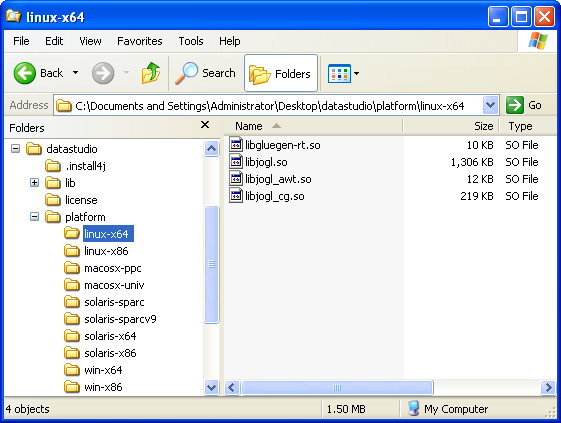Sort files by Type column header
The image size is (561, 423).
[528, 126]
